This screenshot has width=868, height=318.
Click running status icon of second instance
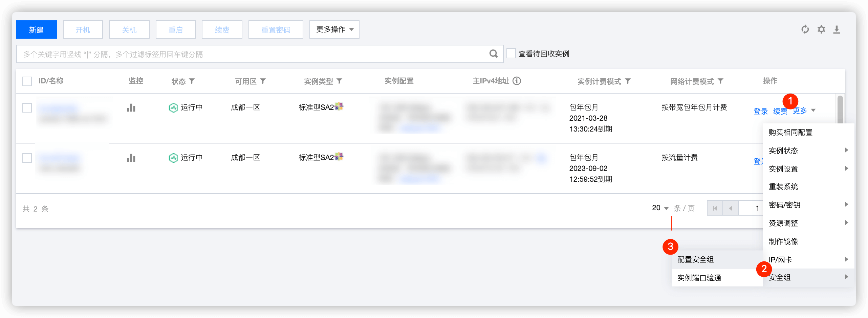[x=173, y=158]
